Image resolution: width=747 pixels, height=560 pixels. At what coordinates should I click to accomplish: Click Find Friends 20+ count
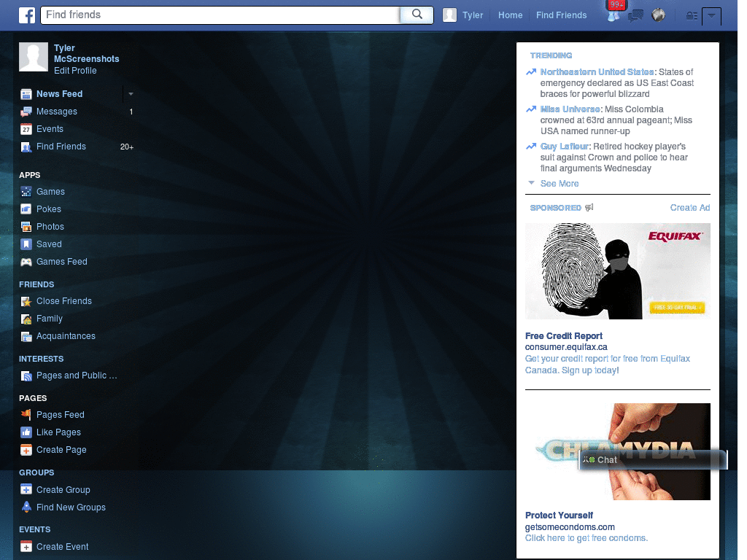coord(127,147)
